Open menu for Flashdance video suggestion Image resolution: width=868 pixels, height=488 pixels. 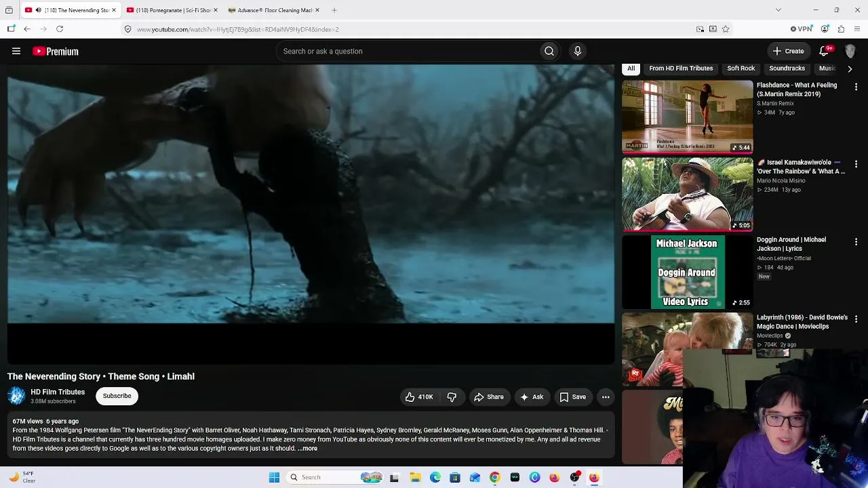point(856,87)
